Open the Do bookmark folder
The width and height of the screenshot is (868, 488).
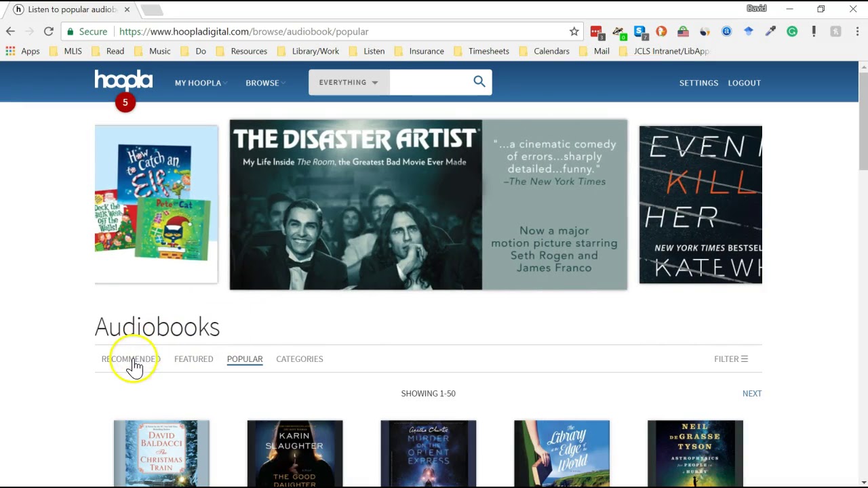coord(193,51)
